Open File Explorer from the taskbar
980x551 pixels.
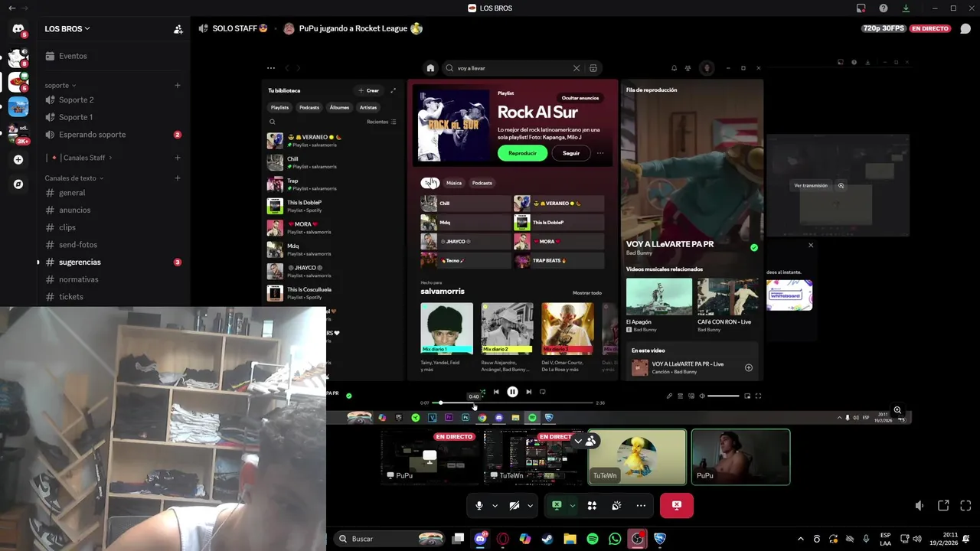click(x=570, y=539)
